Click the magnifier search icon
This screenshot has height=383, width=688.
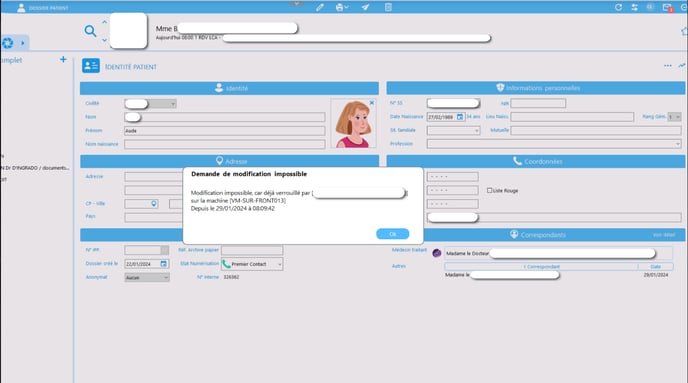[x=90, y=31]
